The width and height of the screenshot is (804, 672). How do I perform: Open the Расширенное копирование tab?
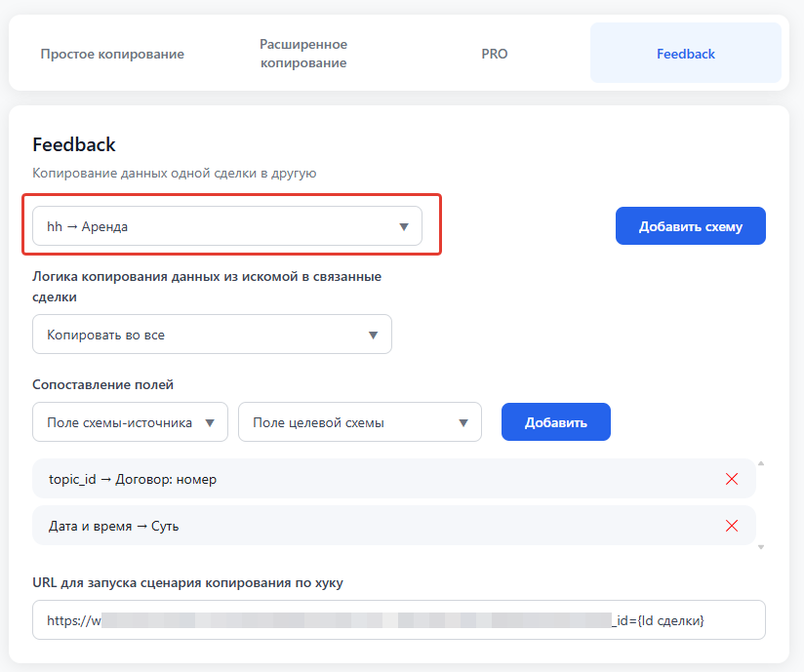tap(303, 54)
